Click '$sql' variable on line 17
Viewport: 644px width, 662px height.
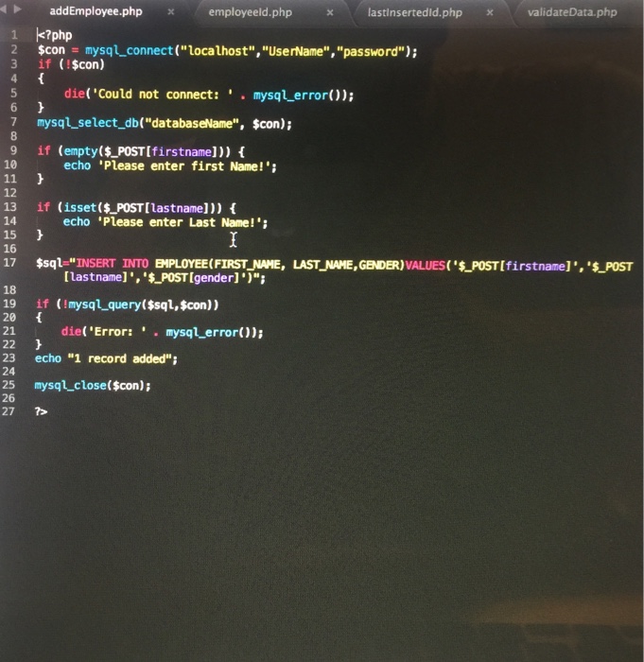click(x=49, y=263)
